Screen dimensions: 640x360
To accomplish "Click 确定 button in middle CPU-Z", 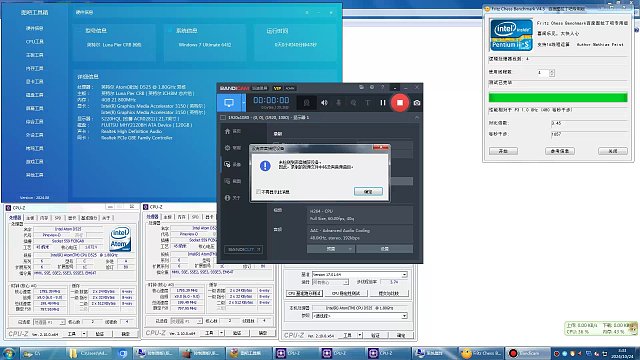I will 263,333.
